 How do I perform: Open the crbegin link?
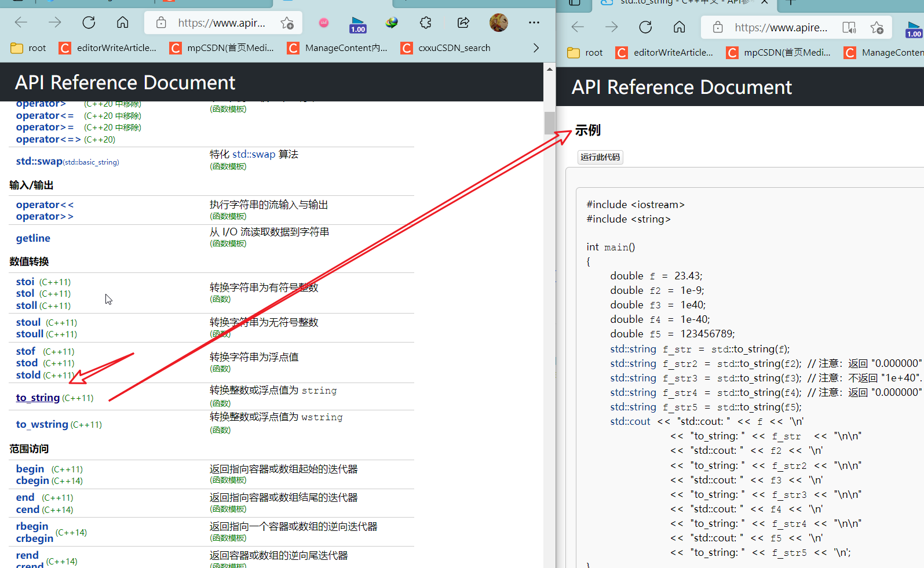coord(34,538)
